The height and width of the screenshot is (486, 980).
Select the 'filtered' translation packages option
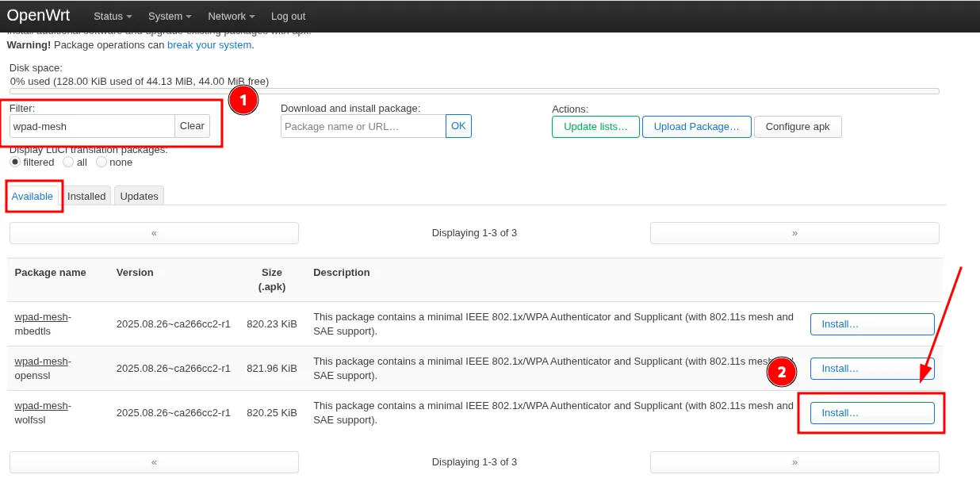[x=14, y=162]
